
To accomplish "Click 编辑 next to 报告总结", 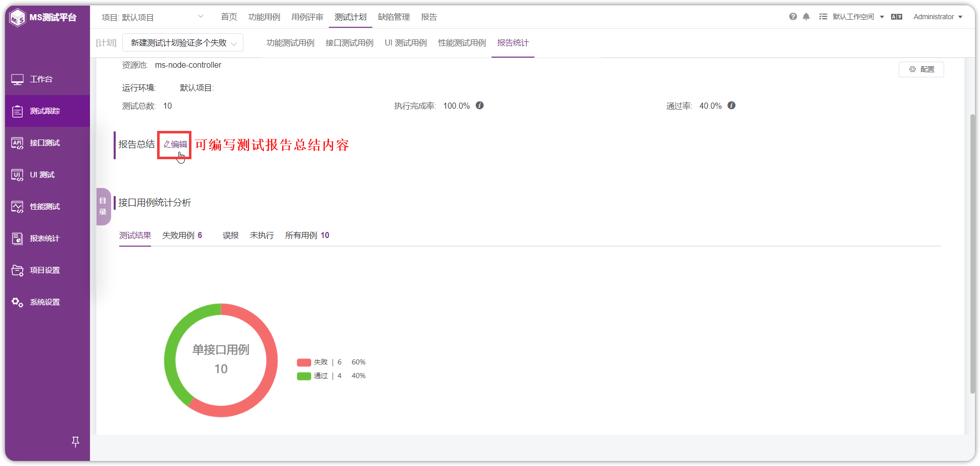I will (175, 145).
